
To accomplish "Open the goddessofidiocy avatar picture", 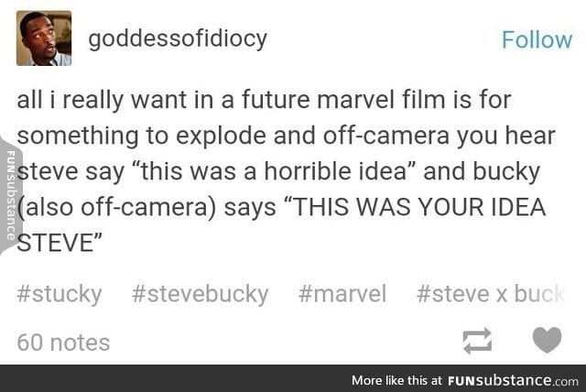I will click(44, 38).
